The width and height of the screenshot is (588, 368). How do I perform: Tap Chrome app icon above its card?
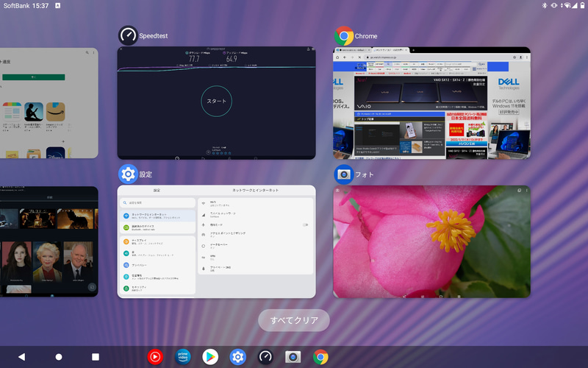point(343,35)
